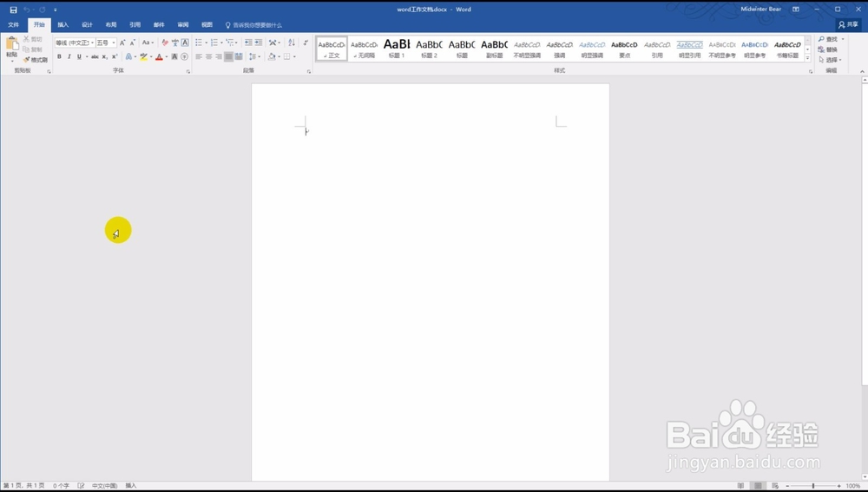The height and width of the screenshot is (492, 868).
Task: Apply character border icon
Action: (185, 43)
